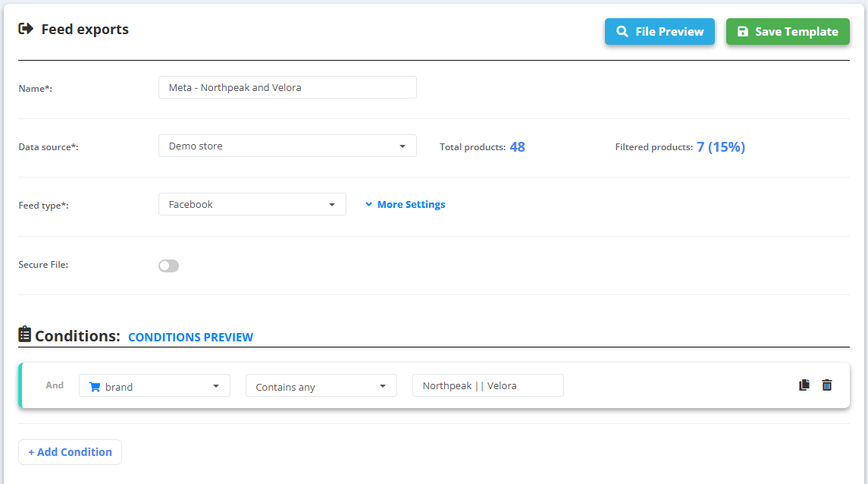868x484 pixels.
Task: Open the Conditions Preview link
Action: point(190,338)
